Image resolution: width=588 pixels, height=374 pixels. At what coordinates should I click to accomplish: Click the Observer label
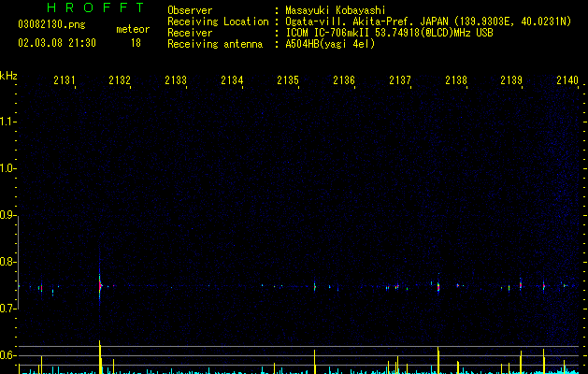[190, 10]
